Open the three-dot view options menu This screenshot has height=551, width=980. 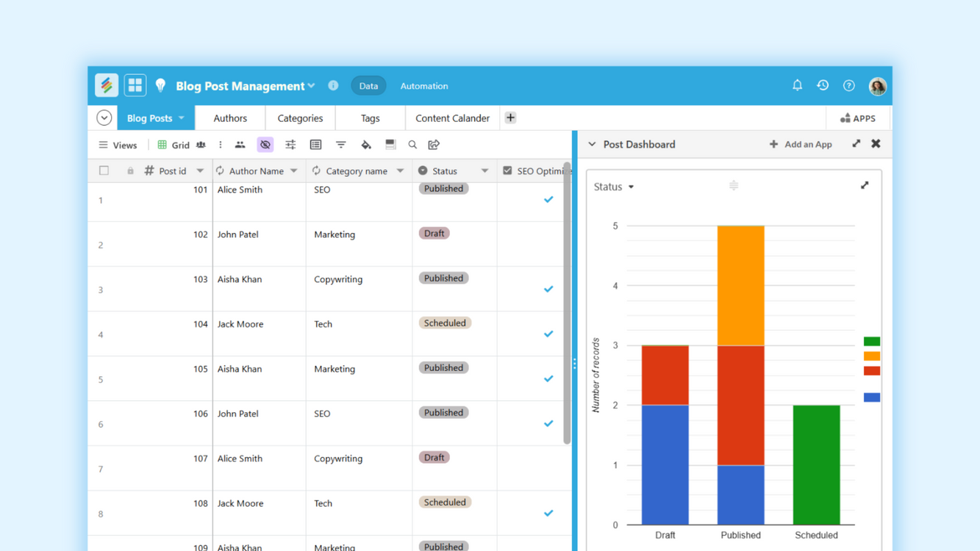(x=220, y=145)
